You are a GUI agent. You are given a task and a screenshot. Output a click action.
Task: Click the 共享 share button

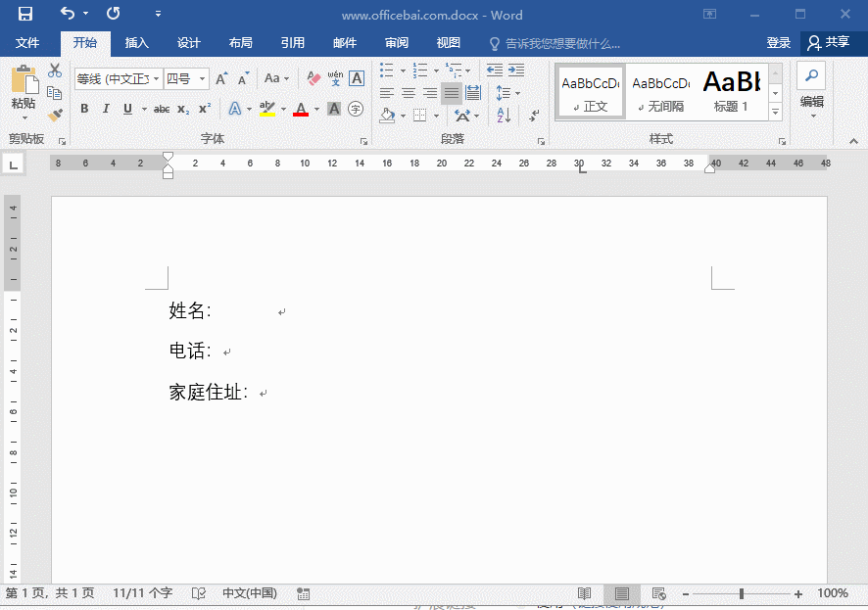coord(828,43)
